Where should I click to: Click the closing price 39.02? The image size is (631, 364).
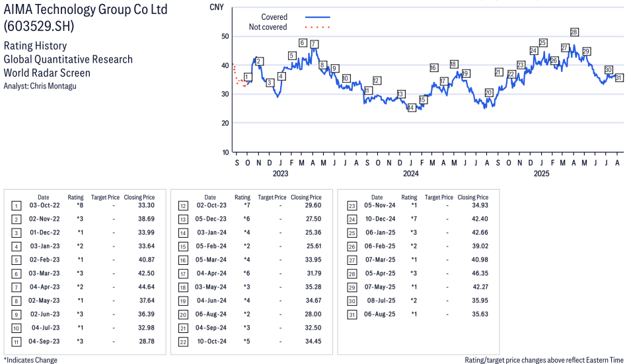tap(480, 246)
